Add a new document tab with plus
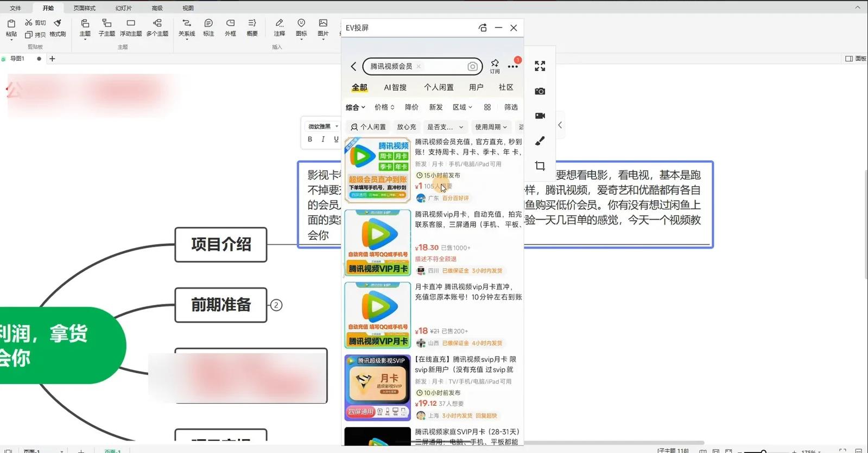The height and width of the screenshot is (453, 868). [x=52, y=59]
